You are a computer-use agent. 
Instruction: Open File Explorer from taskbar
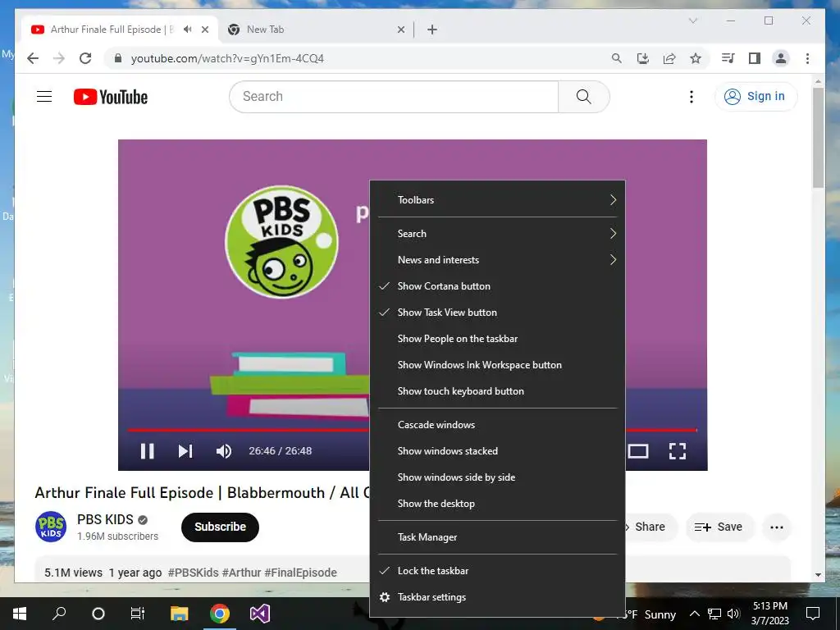pyautogui.click(x=180, y=614)
